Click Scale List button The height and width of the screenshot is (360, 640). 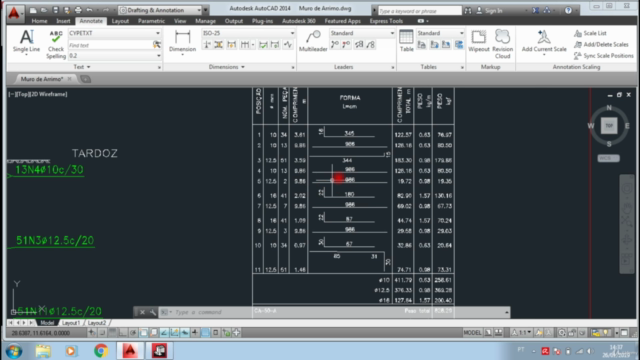(590, 33)
